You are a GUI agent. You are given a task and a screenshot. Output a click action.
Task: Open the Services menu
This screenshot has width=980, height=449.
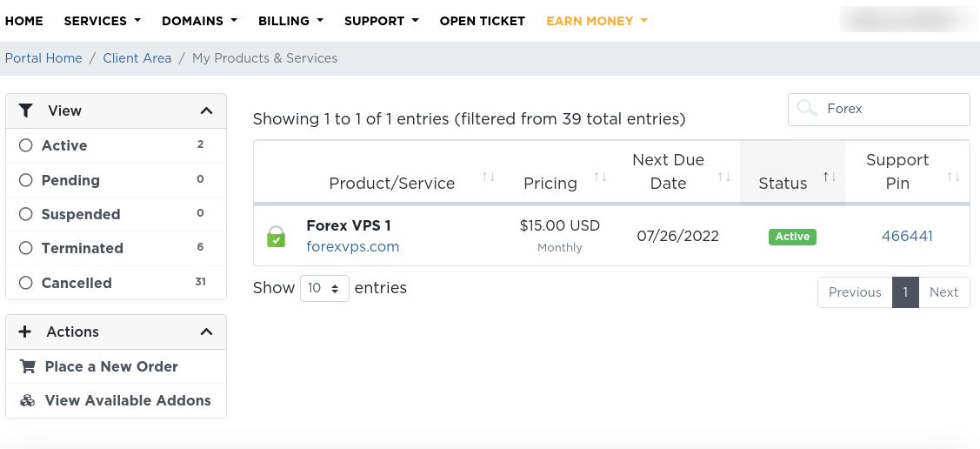click(x=103, y=21)
